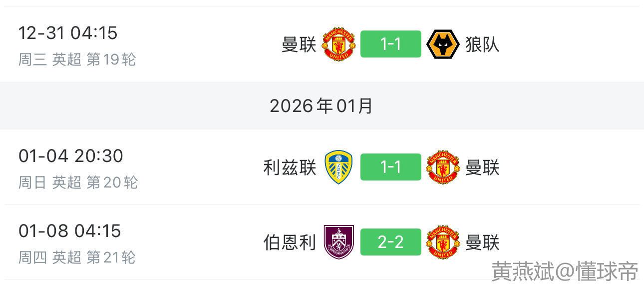The image size is (644, 289).
Task: Click 曼联 name in the 01-08 match
Action: click(482, 242)
